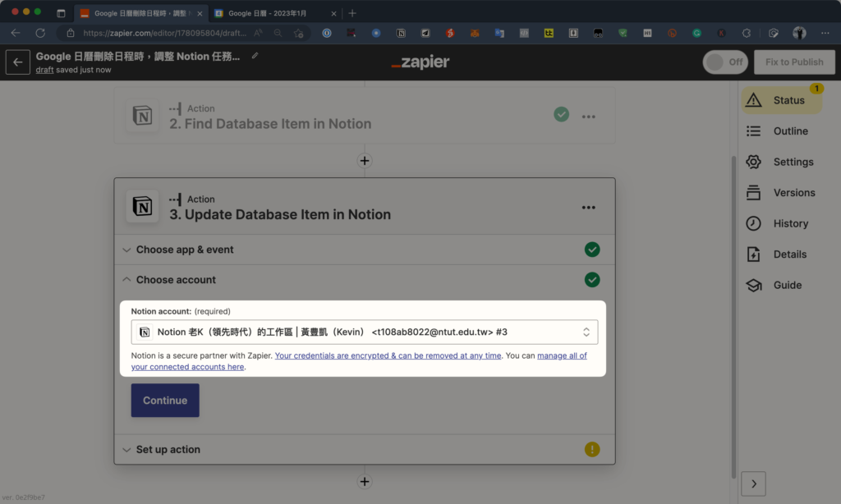Click the 3. Update Database Item in Notion title
The height and width of the screenshot is (504, 841).
[x=280, y=214]
